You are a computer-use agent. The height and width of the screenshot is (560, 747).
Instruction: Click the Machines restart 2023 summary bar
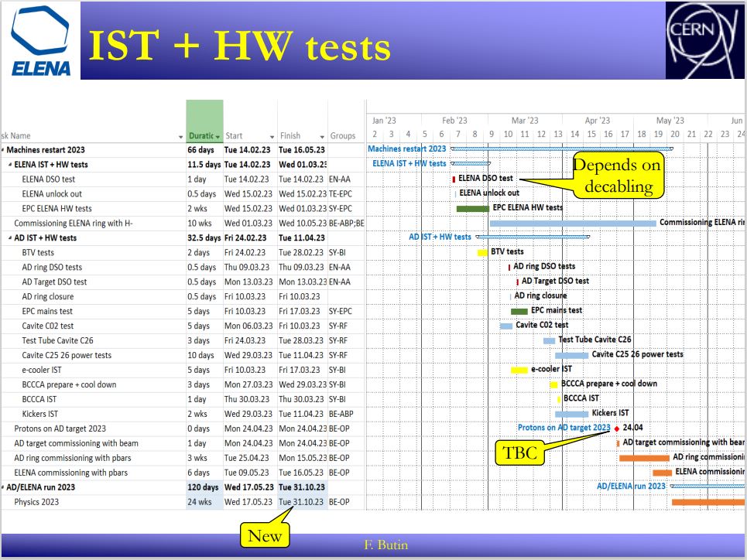pos(562,149)
